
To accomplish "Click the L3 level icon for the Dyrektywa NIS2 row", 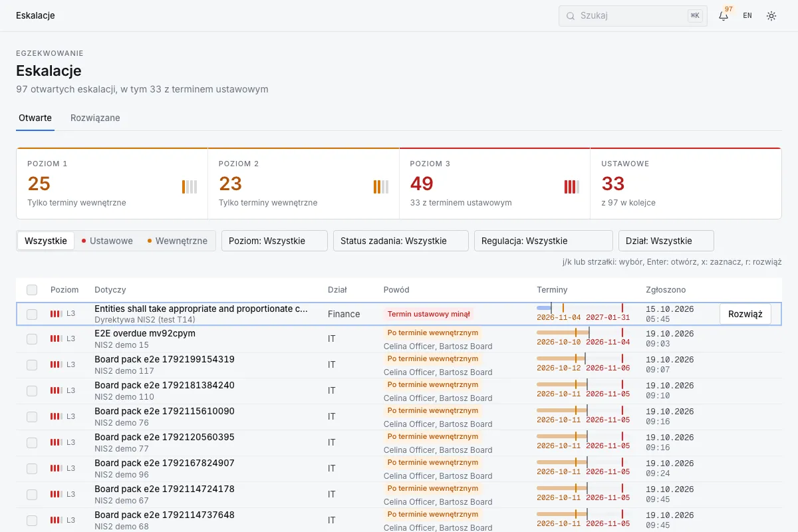I will [x=57, y=313].
